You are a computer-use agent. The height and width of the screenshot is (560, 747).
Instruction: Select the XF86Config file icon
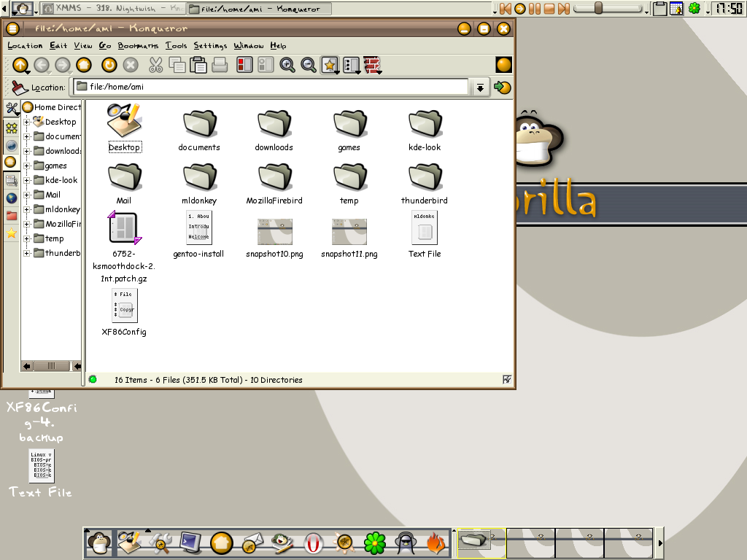point(124,306)
